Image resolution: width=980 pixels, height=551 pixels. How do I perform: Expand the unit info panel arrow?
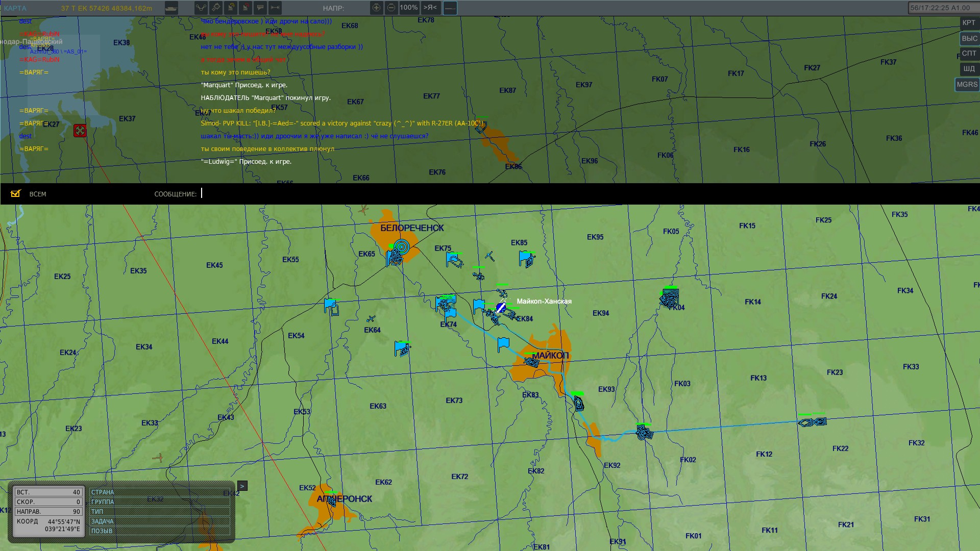coord(242,486)
